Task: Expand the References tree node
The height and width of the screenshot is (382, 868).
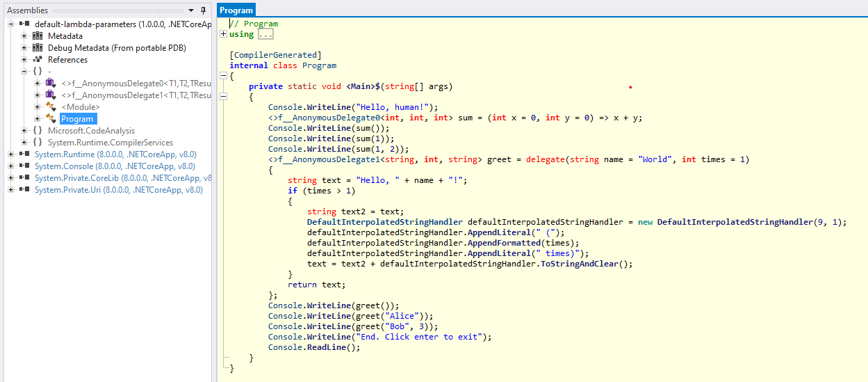Action: (x=24, y=60)
